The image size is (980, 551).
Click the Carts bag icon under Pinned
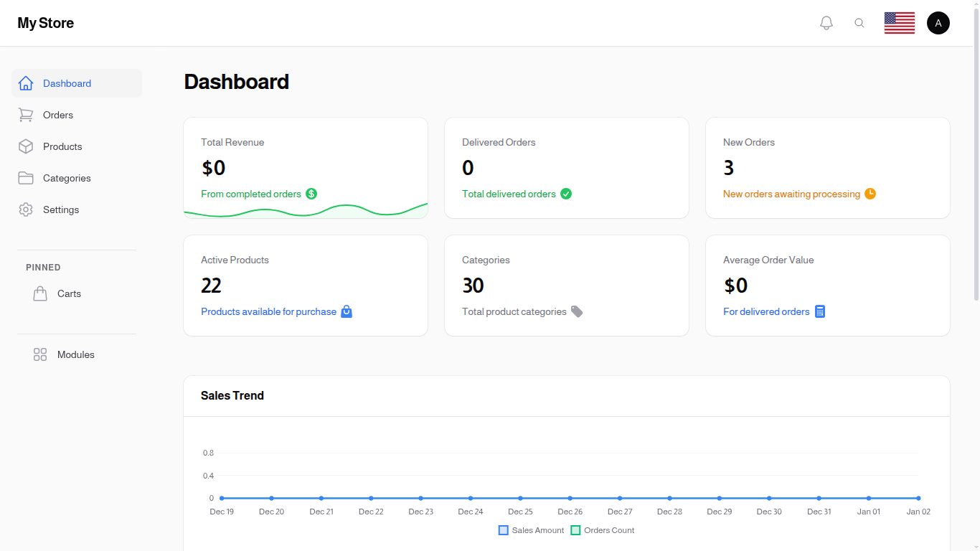pos(40,293)
